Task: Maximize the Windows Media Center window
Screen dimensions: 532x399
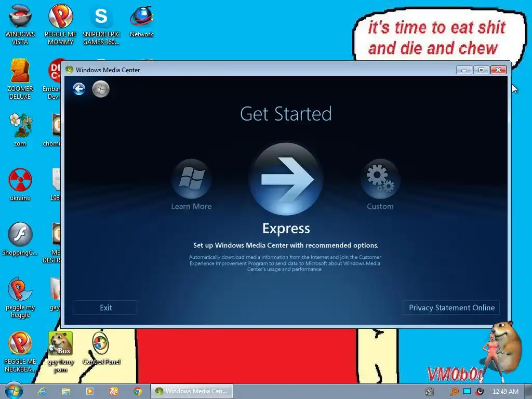Action: (481, 70)
